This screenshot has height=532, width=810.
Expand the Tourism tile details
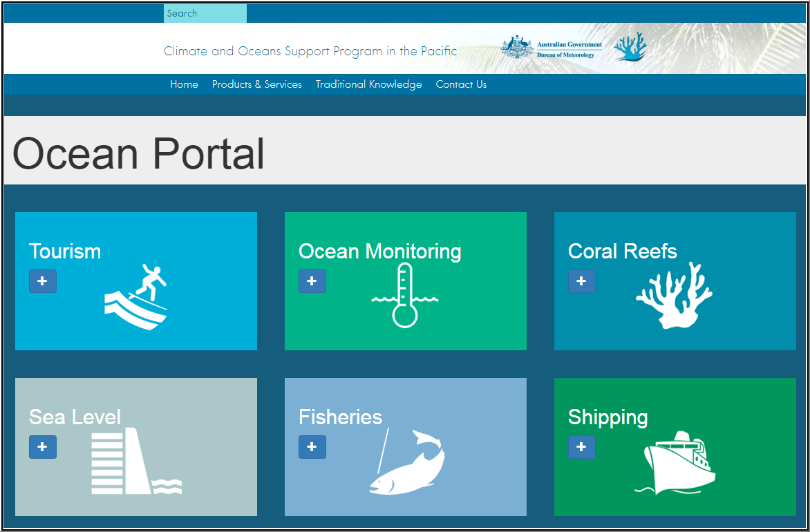click(43, 281)
